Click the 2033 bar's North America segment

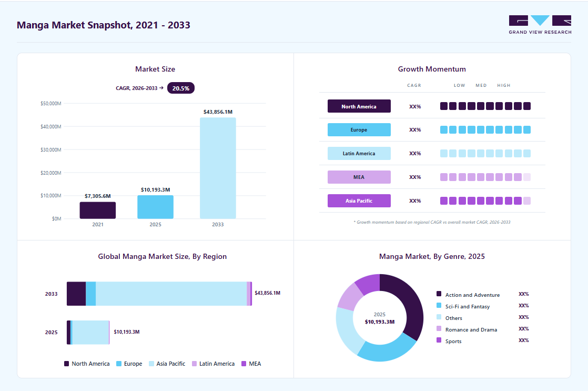click(76, 294)
